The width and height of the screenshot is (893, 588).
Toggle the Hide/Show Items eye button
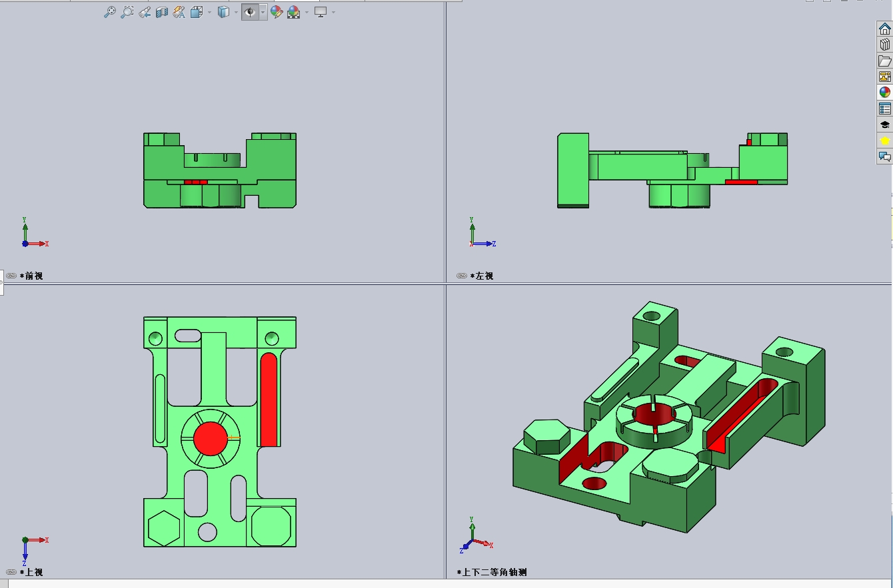[251, 12]
